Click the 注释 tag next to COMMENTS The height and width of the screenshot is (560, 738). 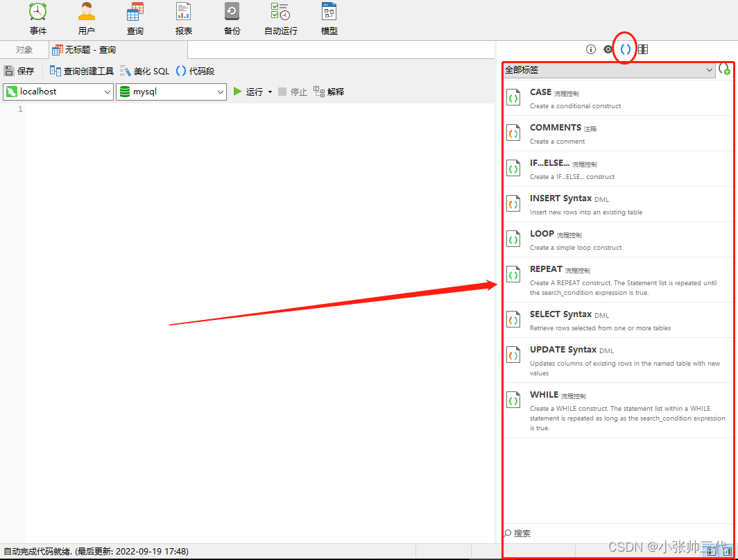tap(590, 129)
